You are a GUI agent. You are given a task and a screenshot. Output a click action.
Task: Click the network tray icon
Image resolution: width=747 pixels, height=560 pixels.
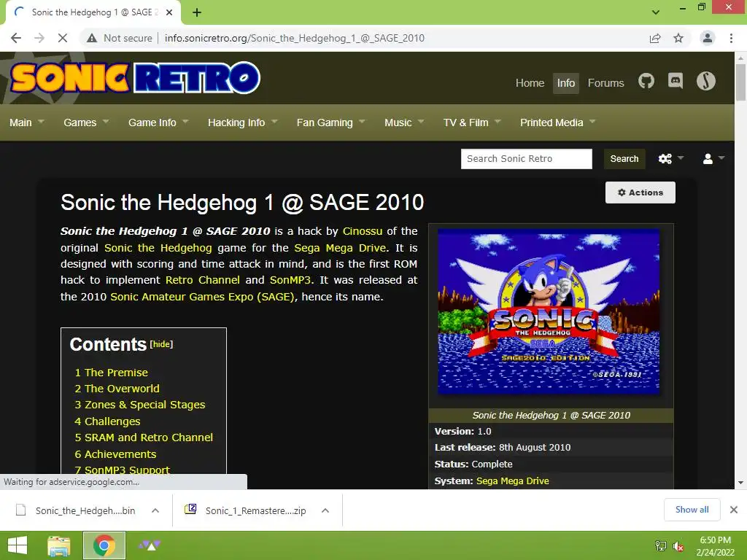(x=661, y=546)
